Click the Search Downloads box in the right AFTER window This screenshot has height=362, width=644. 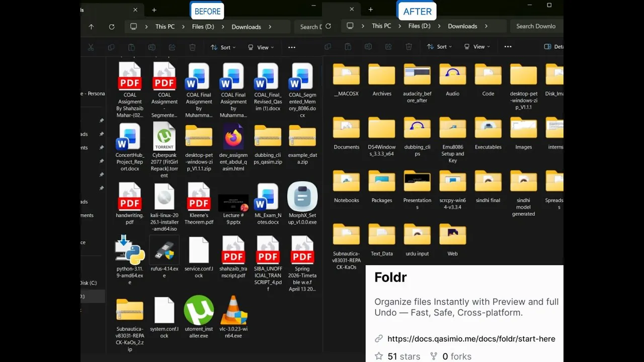tap(537, 26)
